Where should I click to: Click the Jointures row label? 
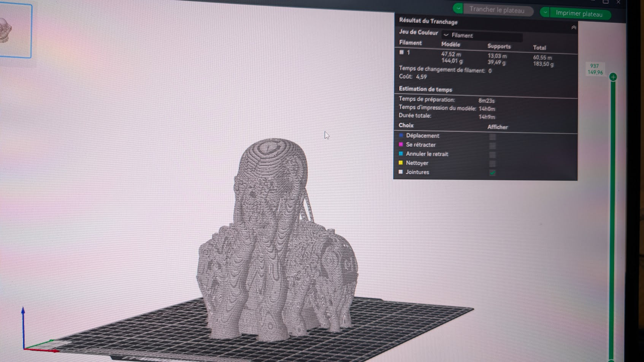(417, 172)
